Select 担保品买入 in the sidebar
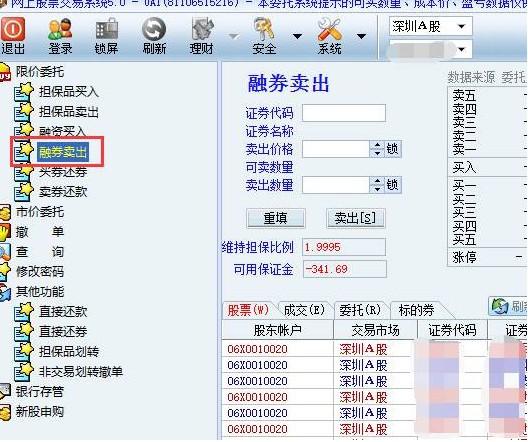This screenshot has width=528, height=442. coord(69,92)
